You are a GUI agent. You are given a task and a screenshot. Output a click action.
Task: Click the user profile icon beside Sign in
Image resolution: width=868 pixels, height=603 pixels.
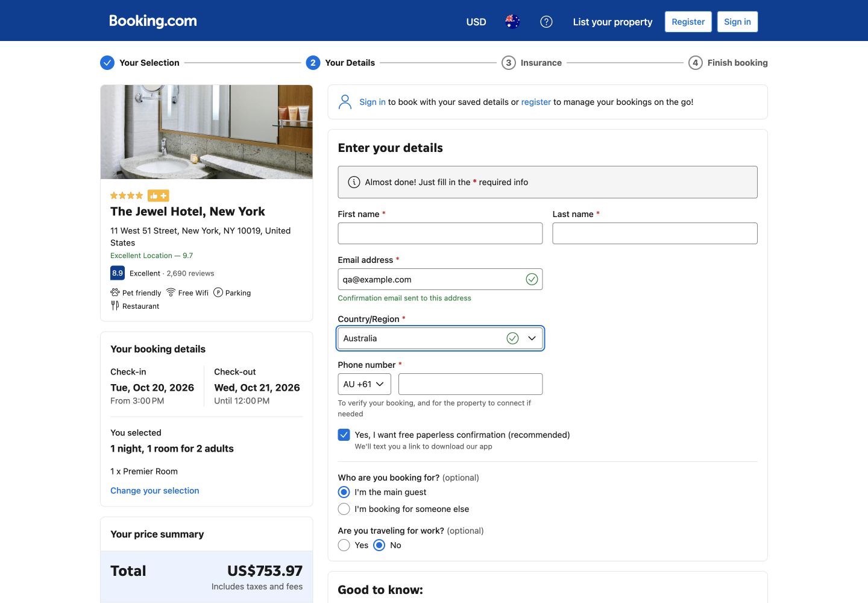coord(345,102)
